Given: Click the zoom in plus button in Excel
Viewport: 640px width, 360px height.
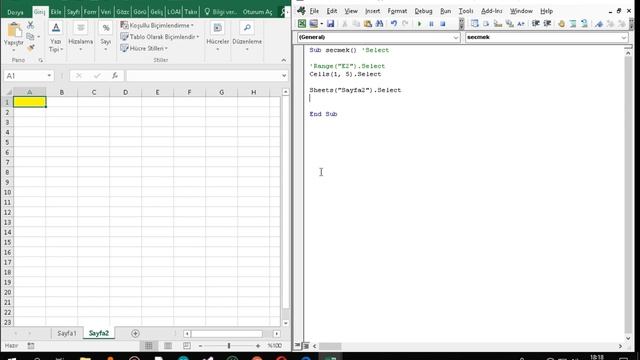Looking at the screenshot, I should point(258,346).
